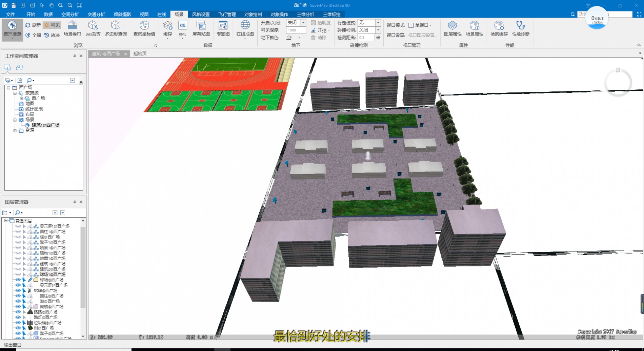644x351 pixels.
Task: Switch to the 起始页 document tab
Action: pos(140,54)
